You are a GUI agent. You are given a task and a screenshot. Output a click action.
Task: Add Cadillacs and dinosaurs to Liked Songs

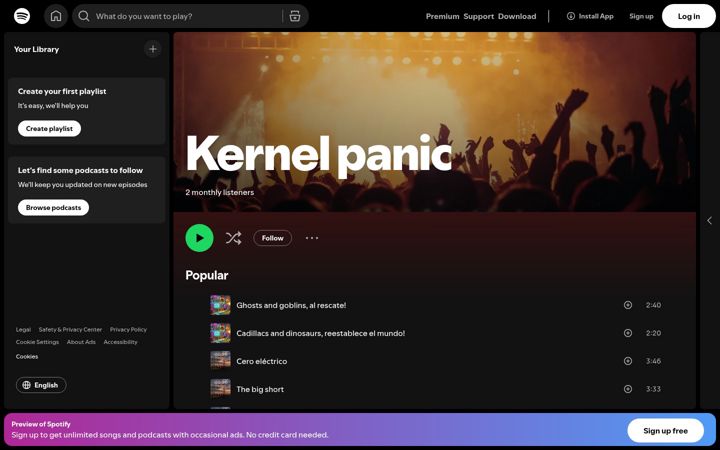tap(628, 333)
